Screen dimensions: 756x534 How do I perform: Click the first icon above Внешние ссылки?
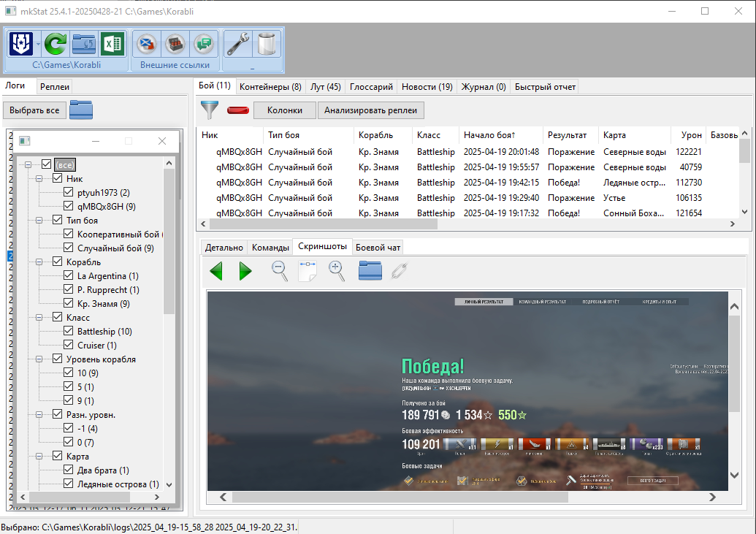click(147, 44)
